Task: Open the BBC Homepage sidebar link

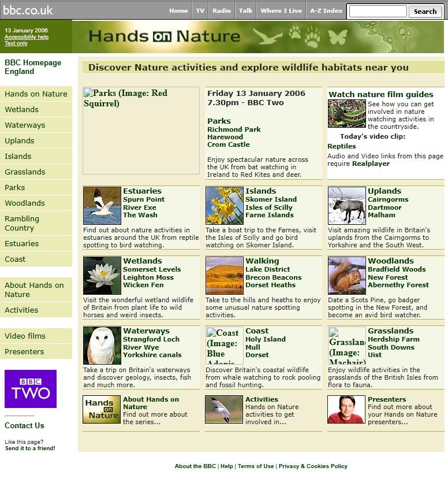Action: pyautogui.click(x=33, y=62)
